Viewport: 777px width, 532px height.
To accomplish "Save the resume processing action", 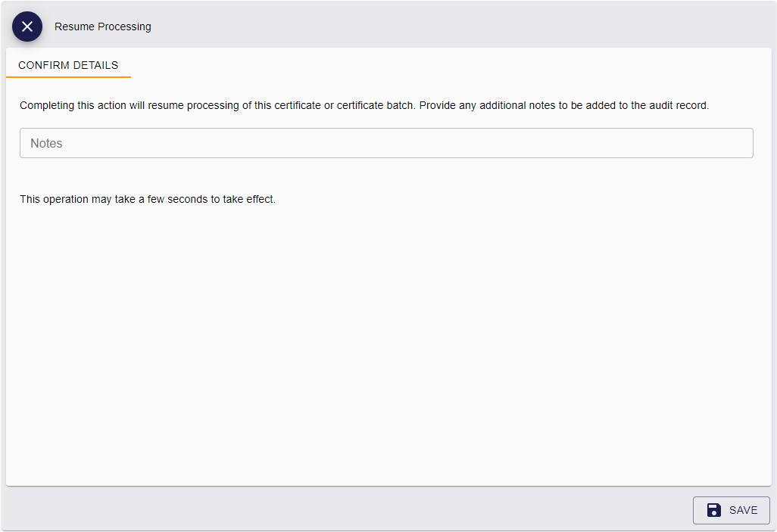I will click(x=732, y=510).
